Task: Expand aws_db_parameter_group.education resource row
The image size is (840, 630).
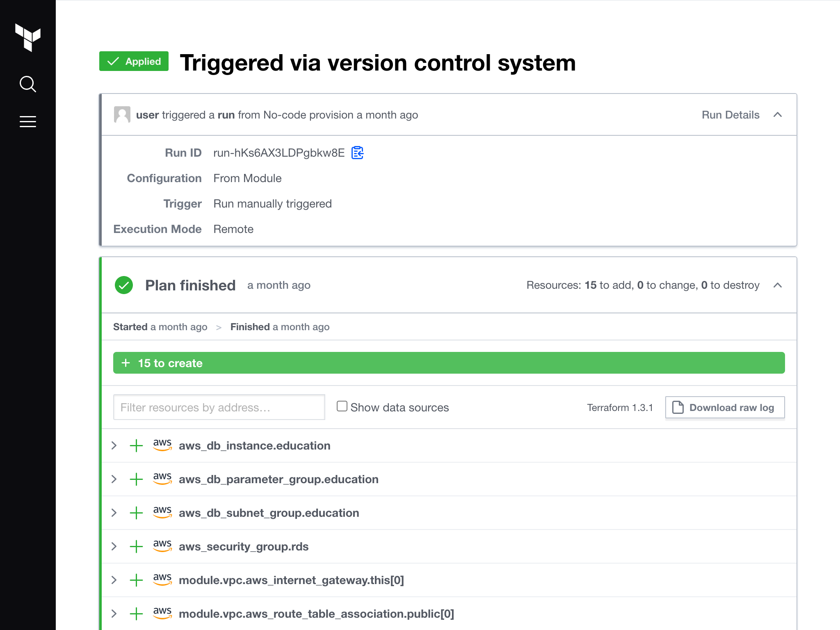Action: click(114, 479)
